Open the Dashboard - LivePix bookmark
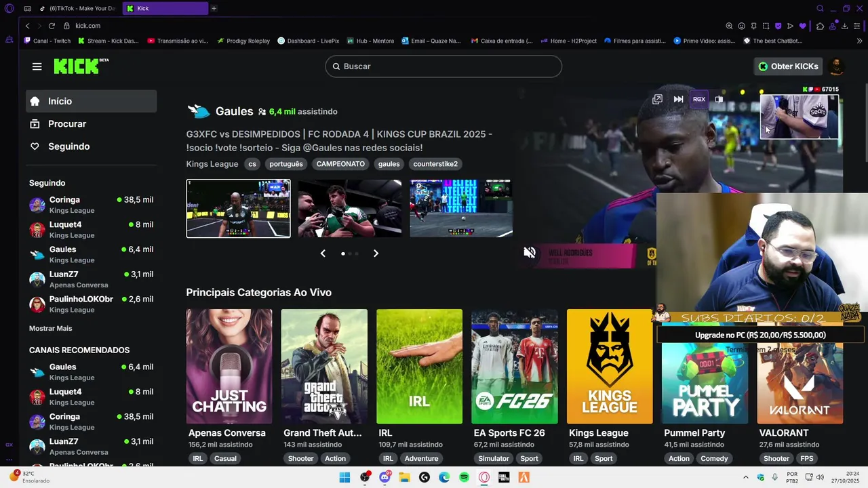This screenshot has height=488, width=868. pos(309,41)
